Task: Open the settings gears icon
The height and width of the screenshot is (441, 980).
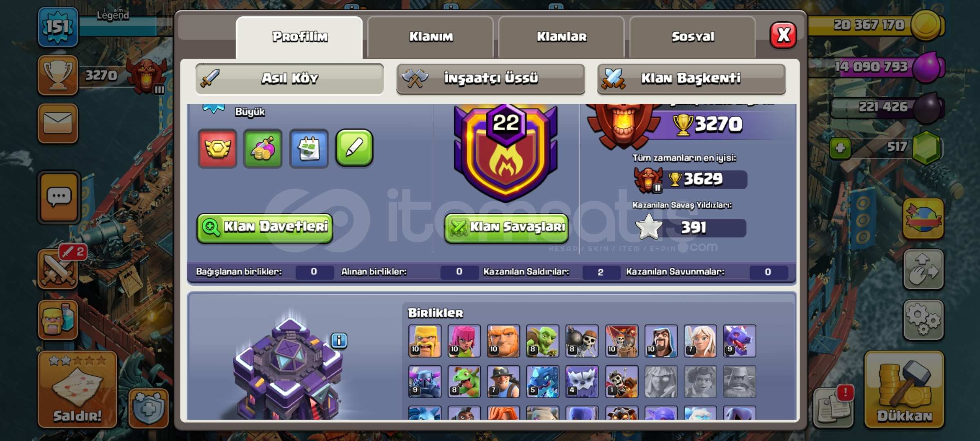Action: pyautogui.click(x=923, y=320)
